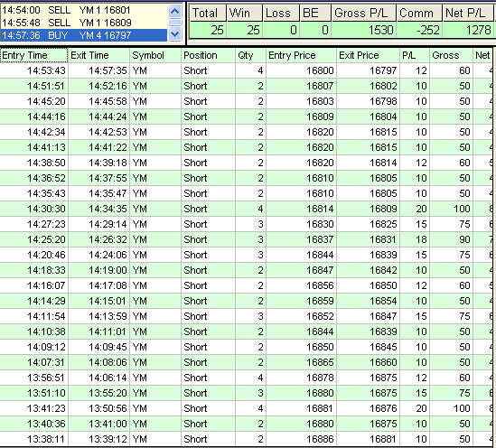
Task: Sort by the Qty column header
Action: tap(250, 55)
